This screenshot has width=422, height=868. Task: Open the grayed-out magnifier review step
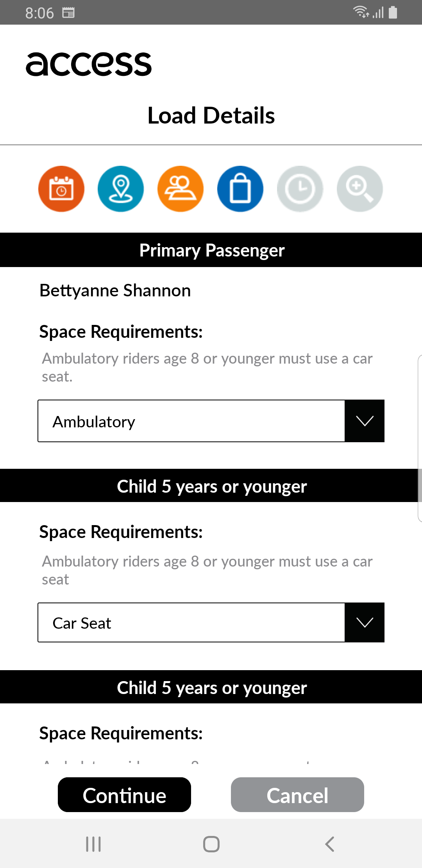coord(360,189)
